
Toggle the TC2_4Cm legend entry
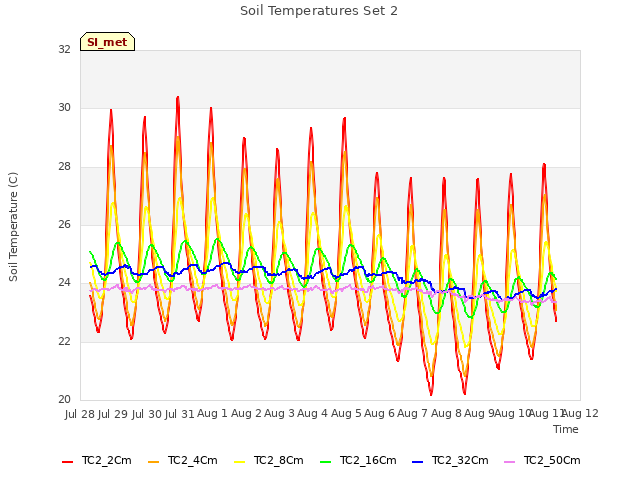182,461
